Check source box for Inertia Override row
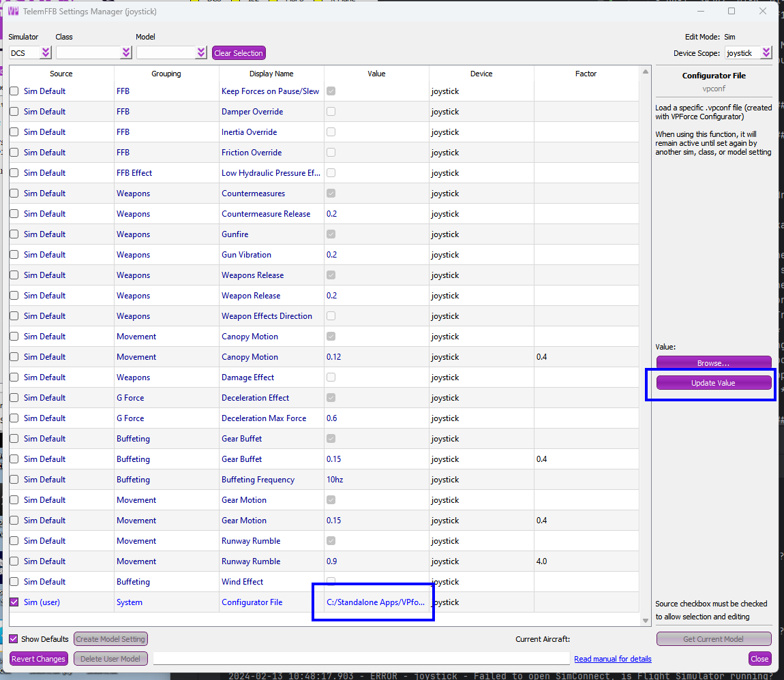 14,132
